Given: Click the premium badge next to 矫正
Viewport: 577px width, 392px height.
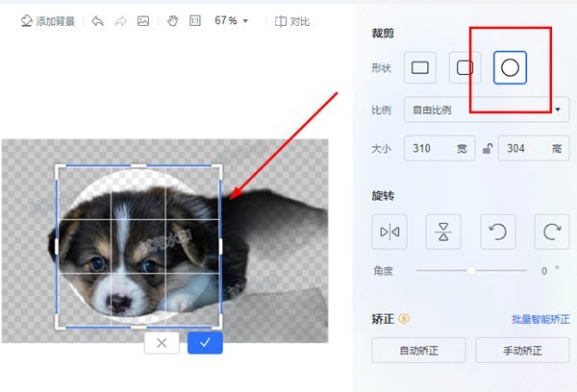Looking at the screenshot, I should 404,318.
